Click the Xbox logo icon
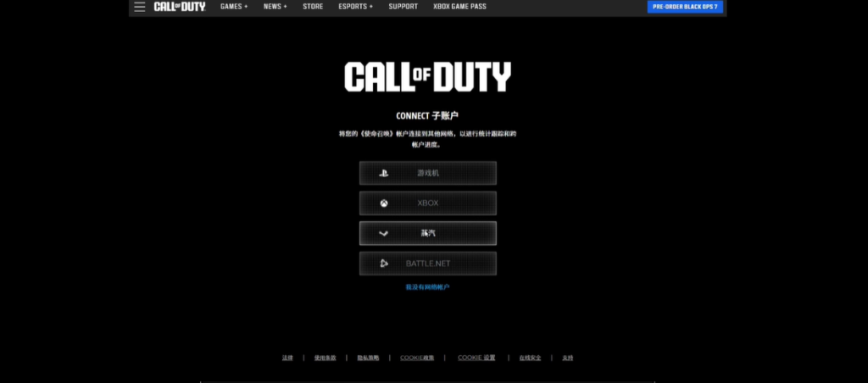 (x=383, y=203)
